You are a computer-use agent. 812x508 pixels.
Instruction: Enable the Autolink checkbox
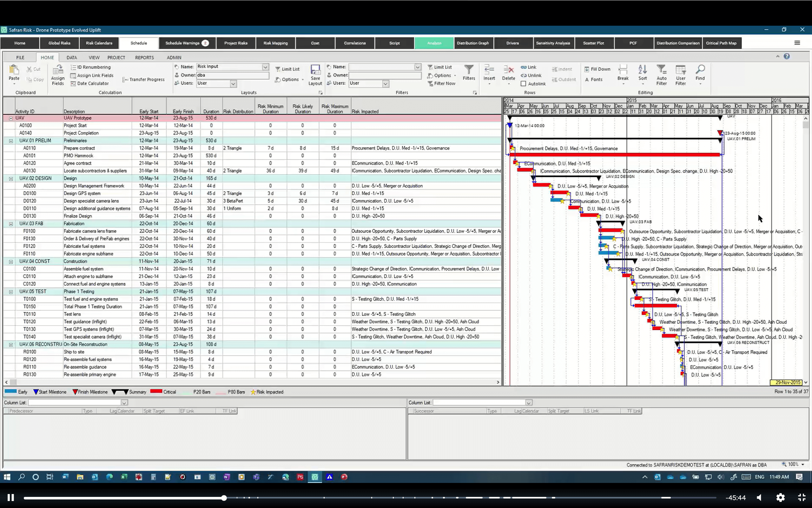click(524, 84)
